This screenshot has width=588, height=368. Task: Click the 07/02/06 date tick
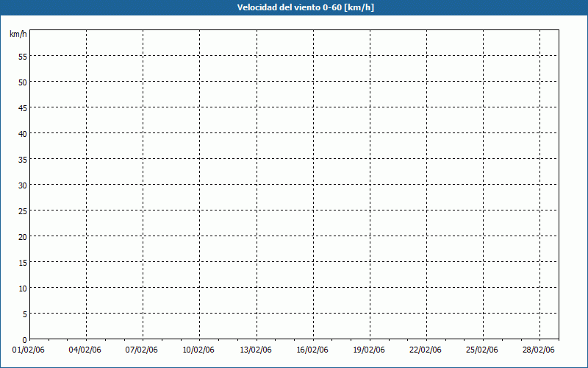pos(142,350)
